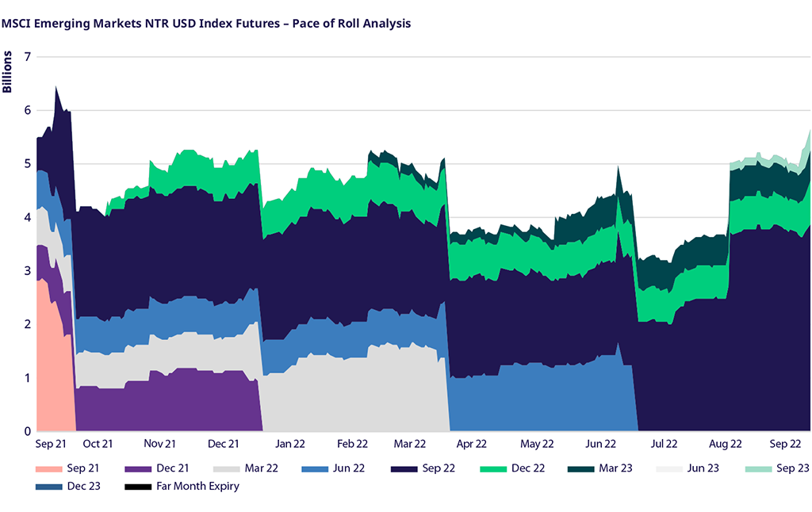
Task: Click the chart title text
Action: click(x=206, y=23)
